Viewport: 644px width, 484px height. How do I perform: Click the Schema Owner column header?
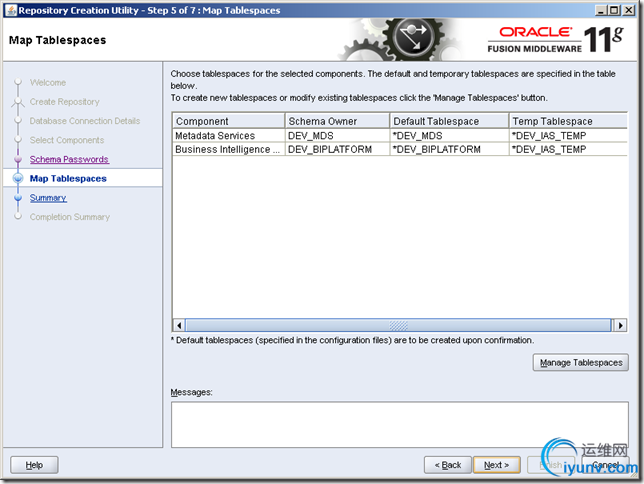[337, 121]
